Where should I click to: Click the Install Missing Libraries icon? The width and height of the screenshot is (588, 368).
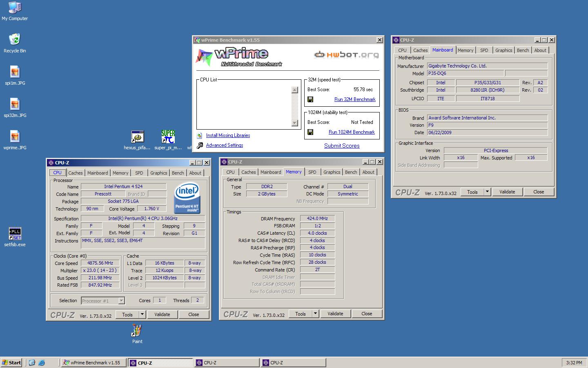pos(199,135)
